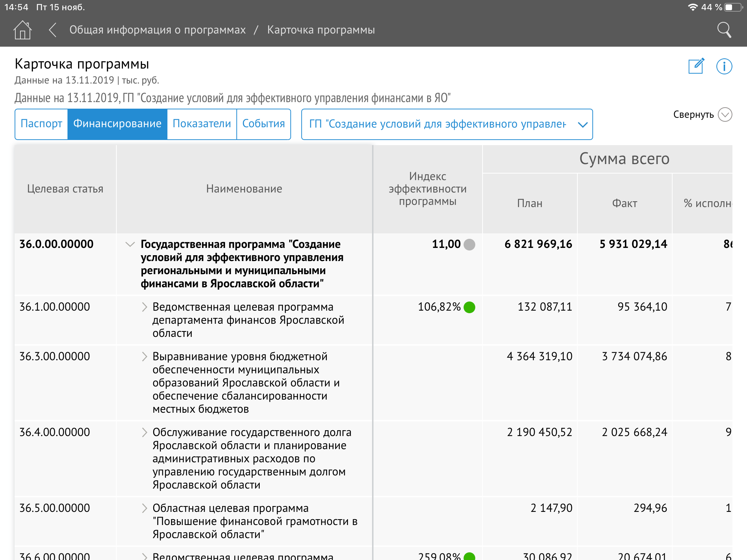Screen dimensions: 747x560
Task: Collapse panel via Свернуть circle toggle
Action: click(x=725, y=115)
